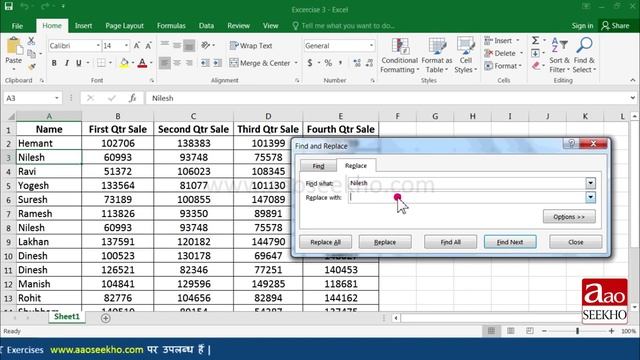This screenshot has height=360, width=640.
Task: Open Sort & Filter menu
Action: pos(559,56)
